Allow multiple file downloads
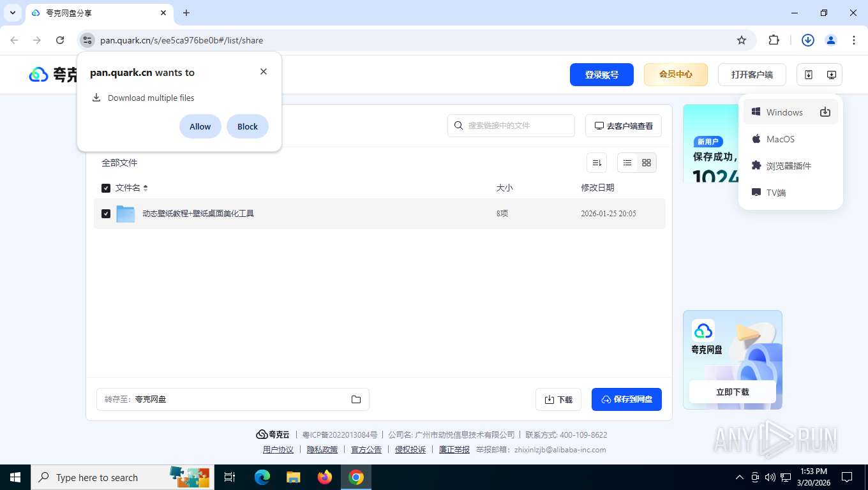Image resolution: width=868 pixels, height=490 pixels. coord(200,126)
